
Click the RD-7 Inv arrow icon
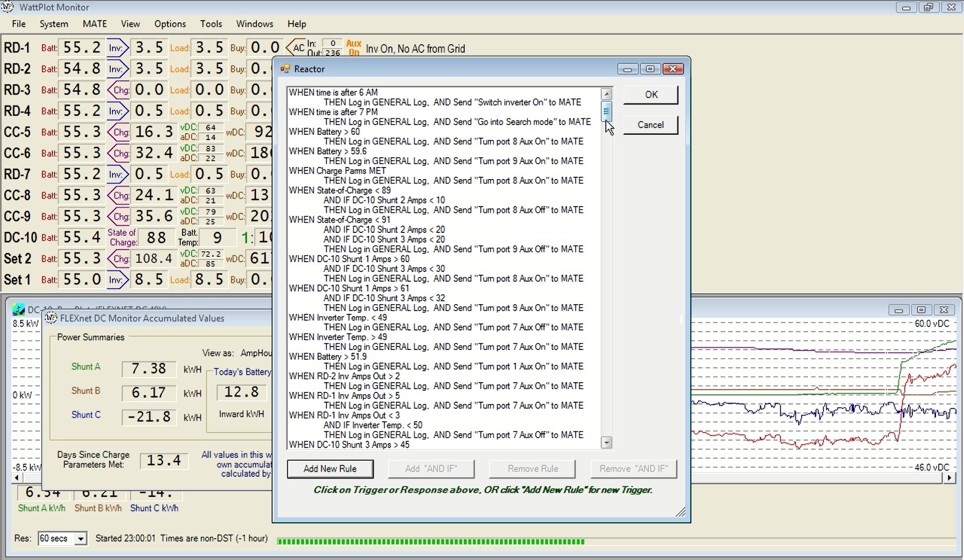[x=117, y=174]
